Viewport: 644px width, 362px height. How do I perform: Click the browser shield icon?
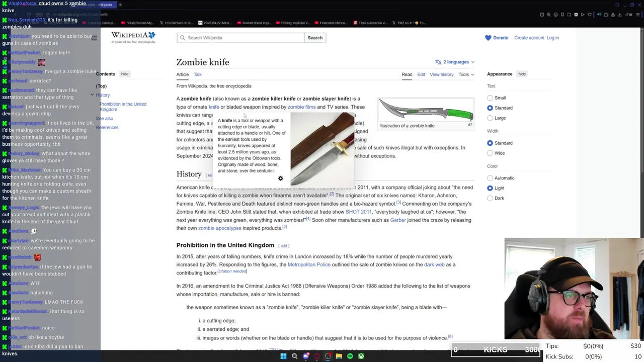tap(576, 15)
